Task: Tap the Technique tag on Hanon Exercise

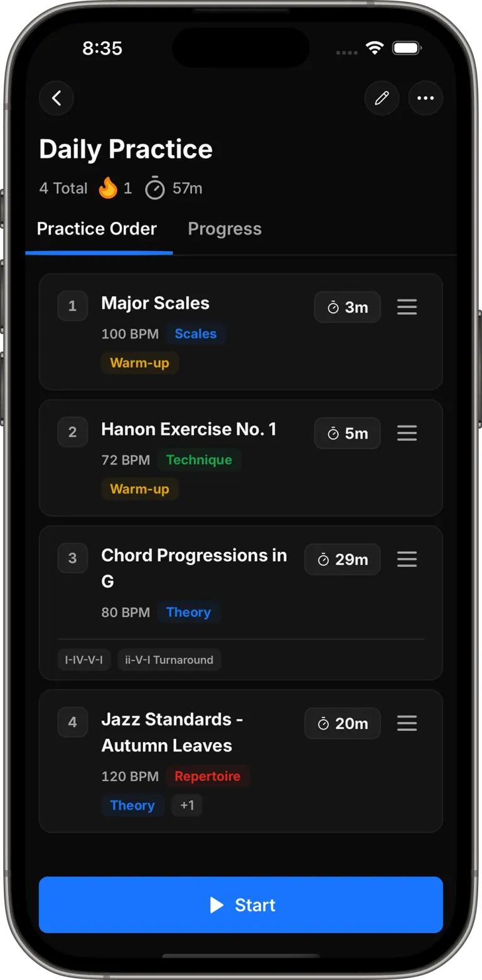Action: coord(199,460)
